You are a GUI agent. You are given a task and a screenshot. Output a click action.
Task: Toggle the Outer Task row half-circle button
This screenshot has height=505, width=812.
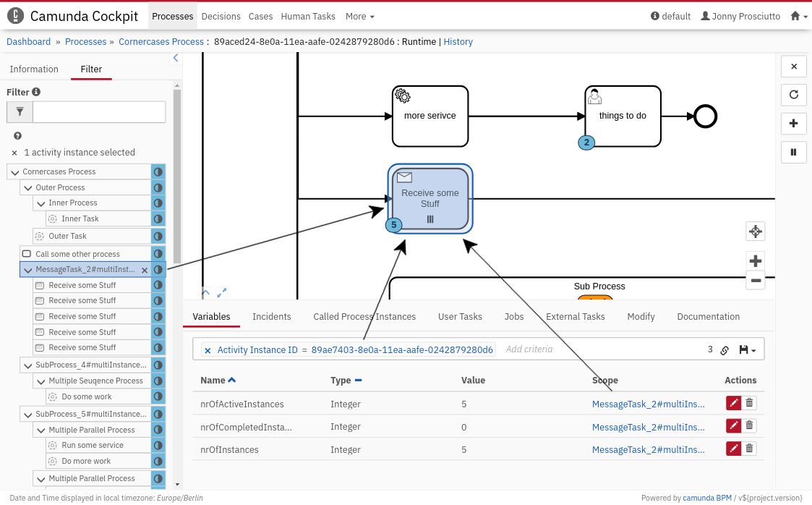click(158, 236)
